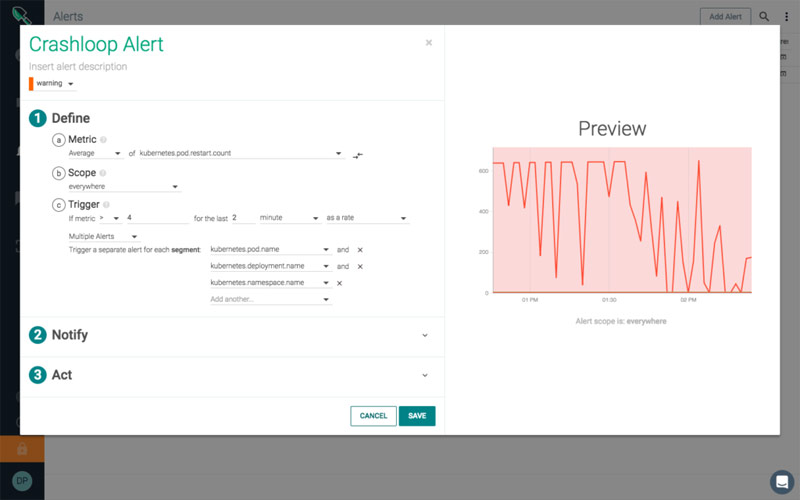Open the chat support bubble
This screenshot has height=500, width=800.
782,481
